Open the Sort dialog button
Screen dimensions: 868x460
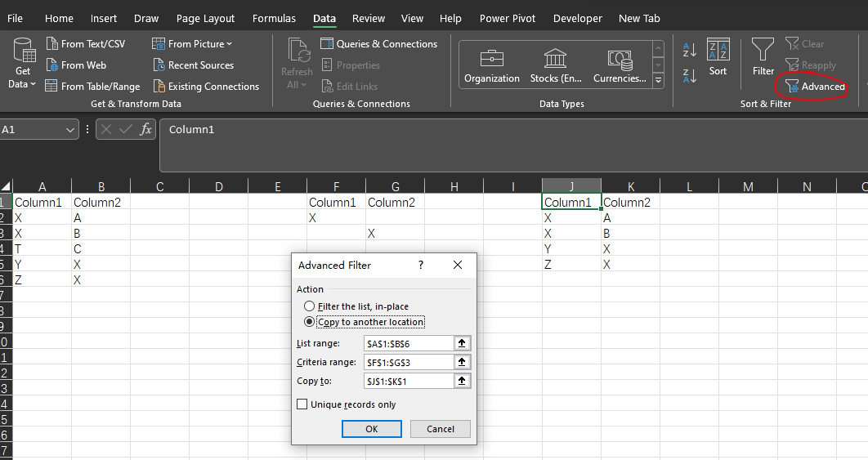point(718,57)
